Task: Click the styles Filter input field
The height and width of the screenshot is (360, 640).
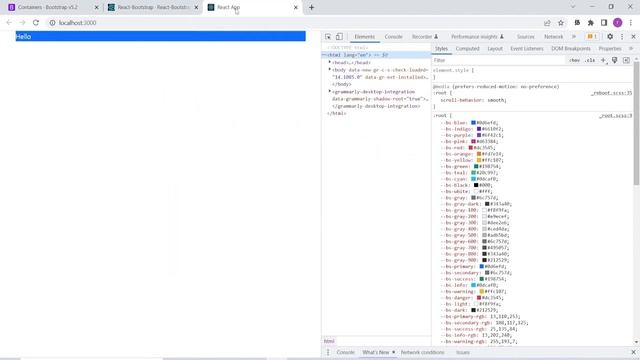Action: tap(499, 60)
